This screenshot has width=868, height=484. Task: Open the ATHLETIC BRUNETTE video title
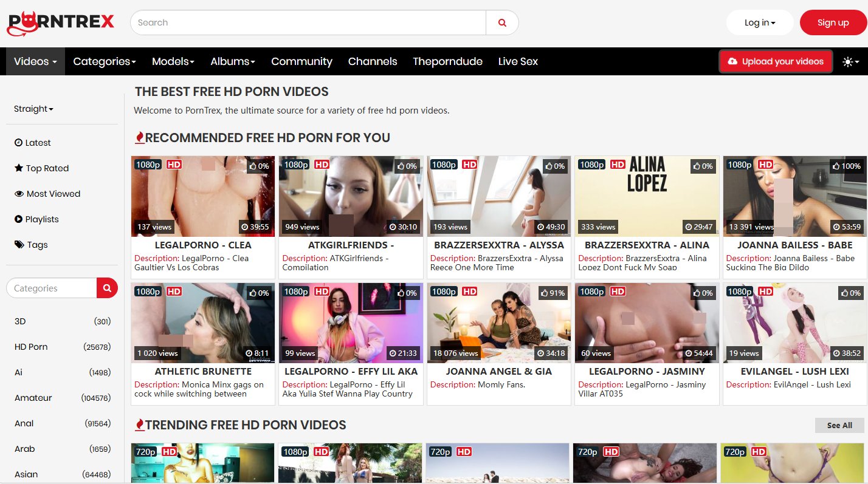tap(203, 372)
